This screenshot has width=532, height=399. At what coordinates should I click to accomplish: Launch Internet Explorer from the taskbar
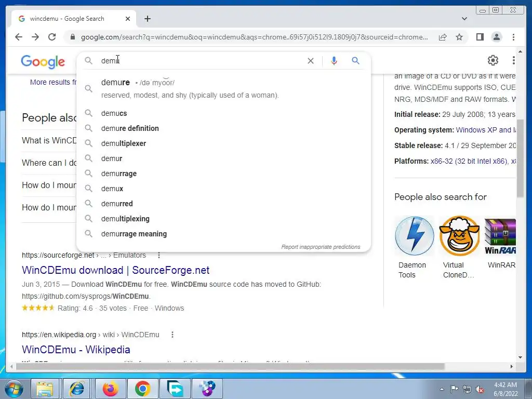(x=77, y=389)
